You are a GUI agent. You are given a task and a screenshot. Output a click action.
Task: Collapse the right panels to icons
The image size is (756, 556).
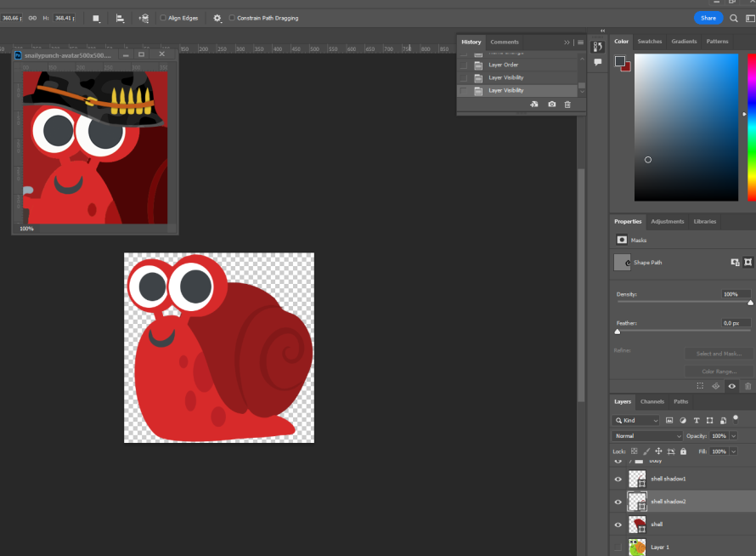tap(603, 31)
